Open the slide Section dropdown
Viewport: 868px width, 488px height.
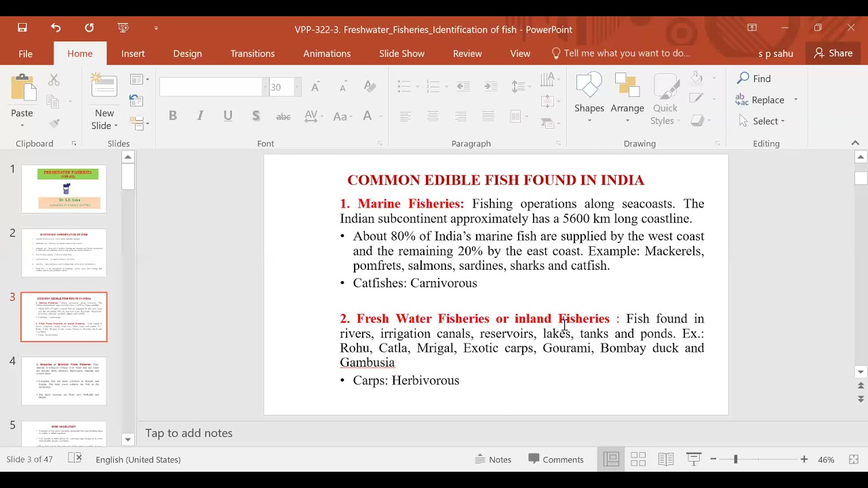[x=140, y=123]
